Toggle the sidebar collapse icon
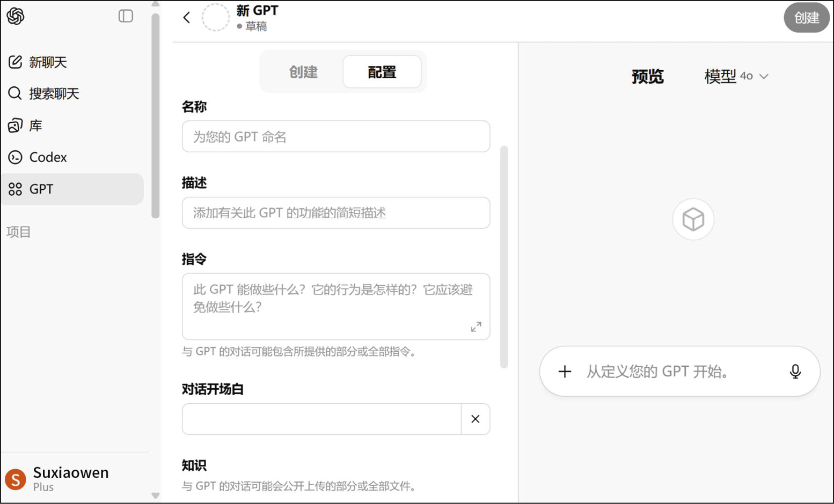 point(126,16)
